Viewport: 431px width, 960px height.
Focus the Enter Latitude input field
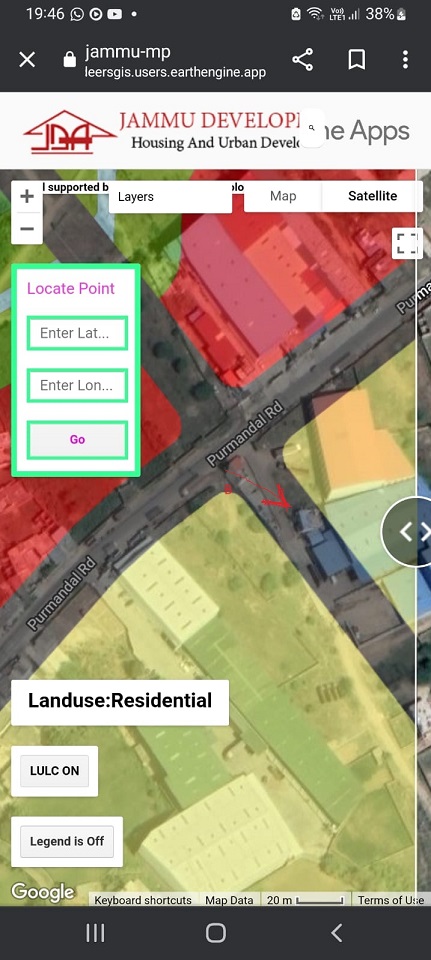pyautogui.click(x=77, y=333)
